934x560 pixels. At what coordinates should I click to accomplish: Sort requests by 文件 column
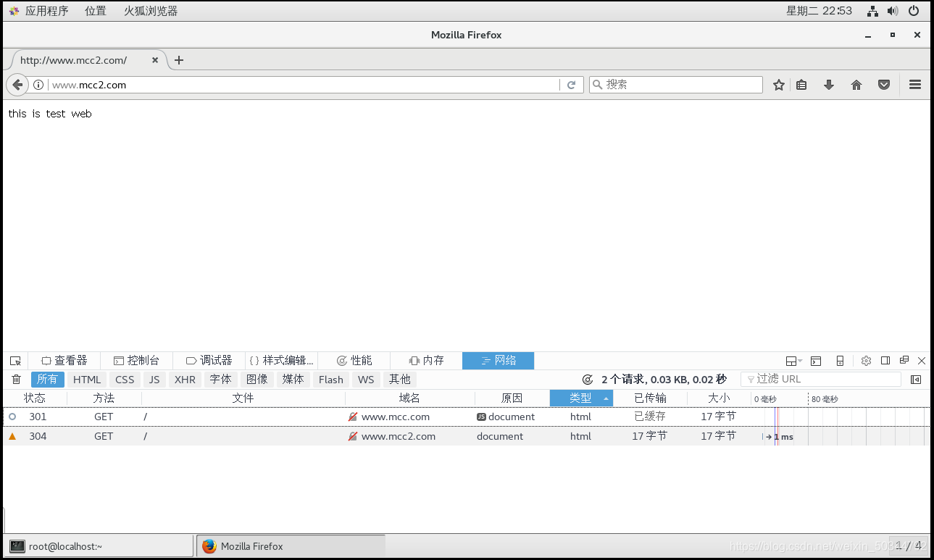coord(243,398)
